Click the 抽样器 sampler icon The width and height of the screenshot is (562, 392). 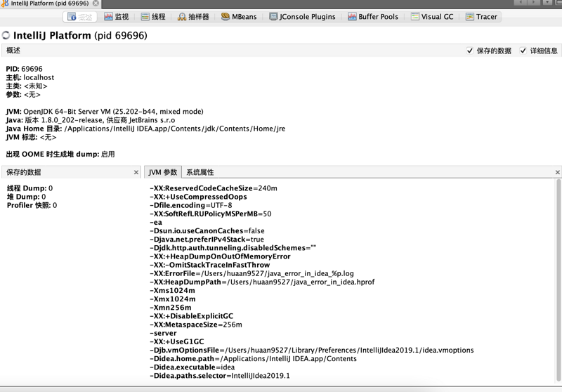coord(182,16)
